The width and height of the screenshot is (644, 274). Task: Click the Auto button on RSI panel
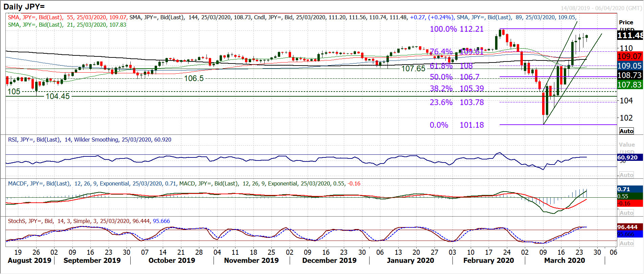(x=626, y=175)
